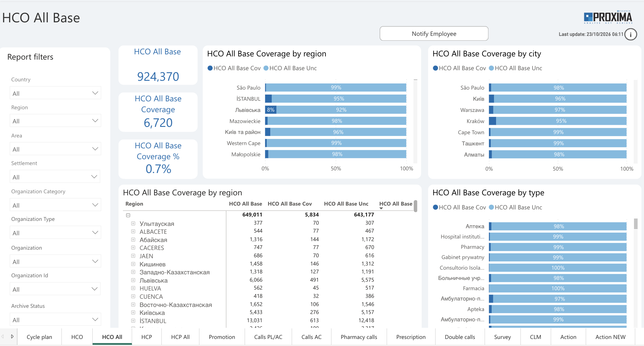Click the next tabs arrow at bottom left
Screen dimensions: 644x346
point(12,336)
